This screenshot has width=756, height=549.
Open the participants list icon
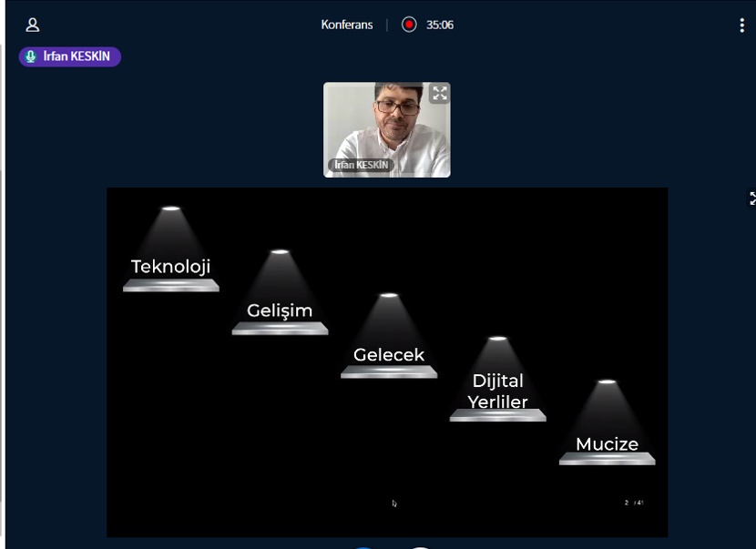pos(33,25)
